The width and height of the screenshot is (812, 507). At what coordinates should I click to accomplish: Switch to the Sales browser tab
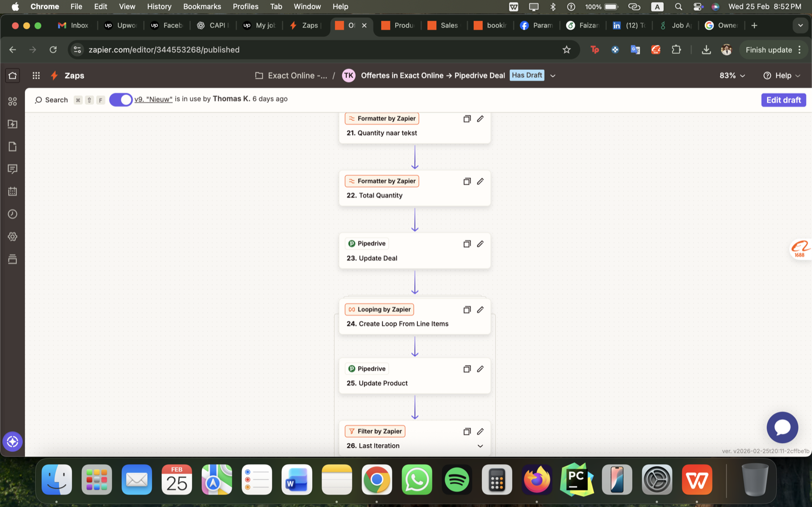[x=443, y=25]
